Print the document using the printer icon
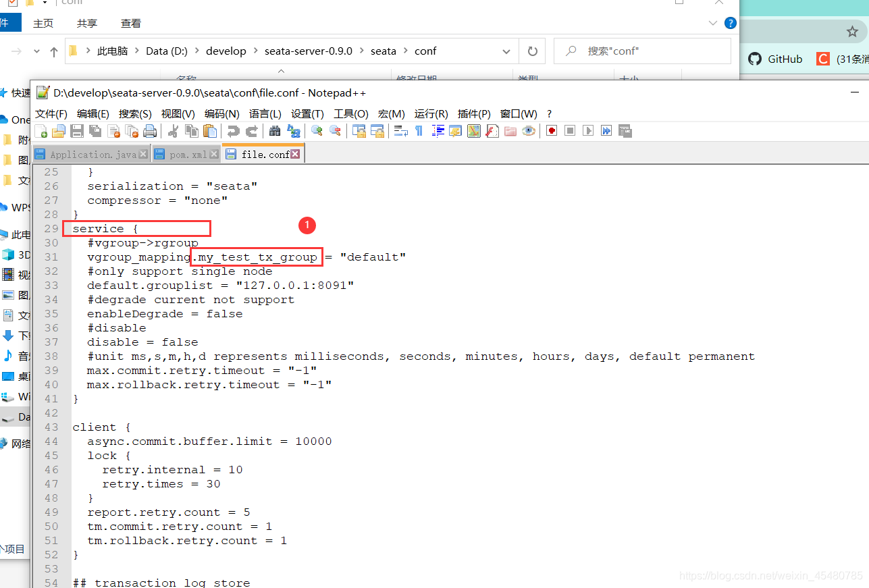This screenshot has height=588, width=869. click(x=150, y=131)
